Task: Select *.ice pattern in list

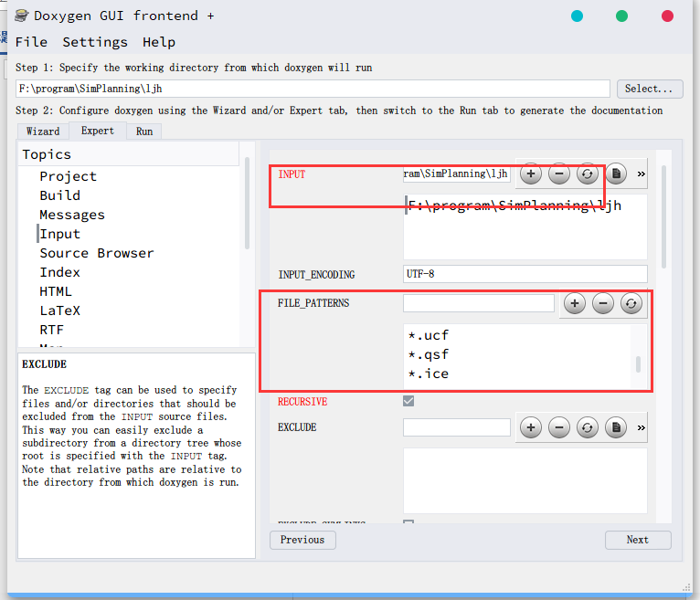Action: click(428, 374)
